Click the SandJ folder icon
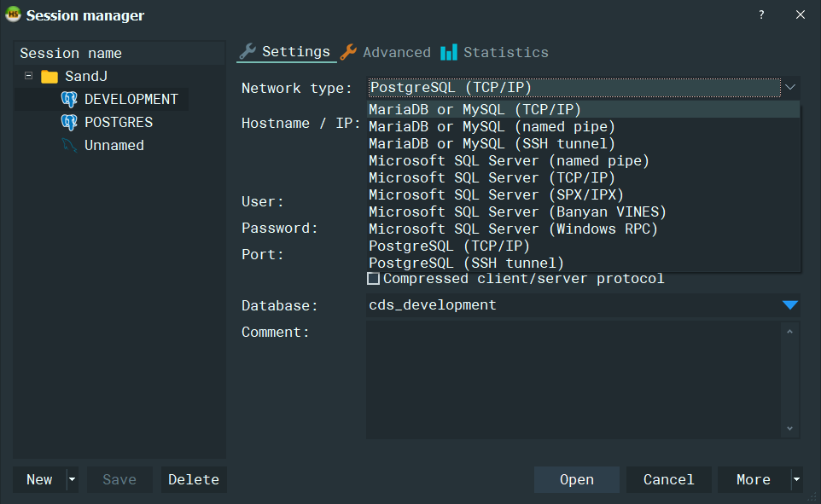The image size is (821, 504). 49,77
